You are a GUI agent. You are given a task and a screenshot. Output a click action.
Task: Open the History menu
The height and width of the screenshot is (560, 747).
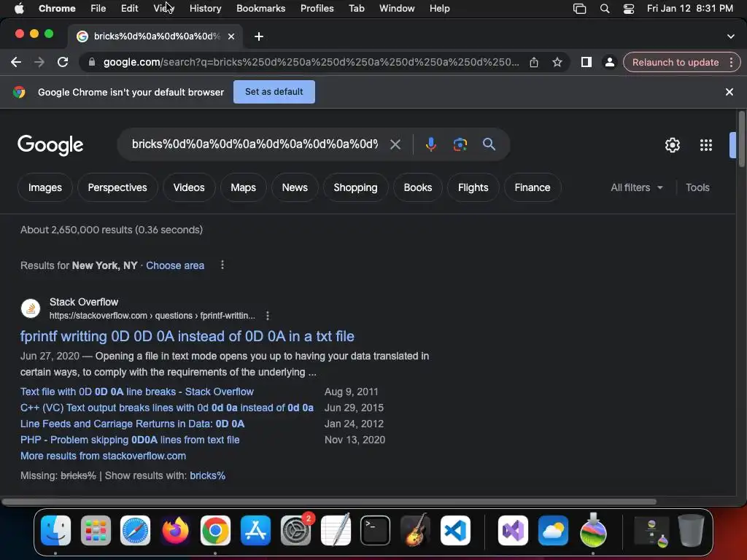click(205, 9)
